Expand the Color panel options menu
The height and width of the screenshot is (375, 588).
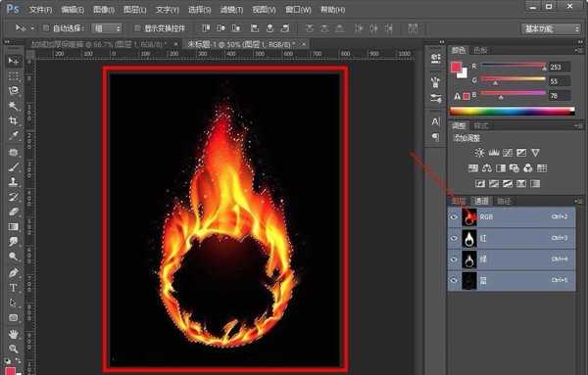click(x=578, y=50)
